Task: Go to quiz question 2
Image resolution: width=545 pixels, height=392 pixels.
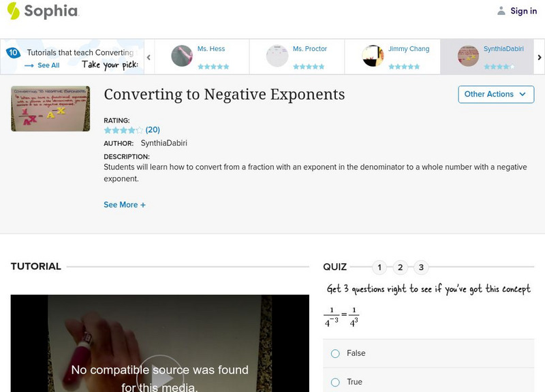Action: coord(401,267)
